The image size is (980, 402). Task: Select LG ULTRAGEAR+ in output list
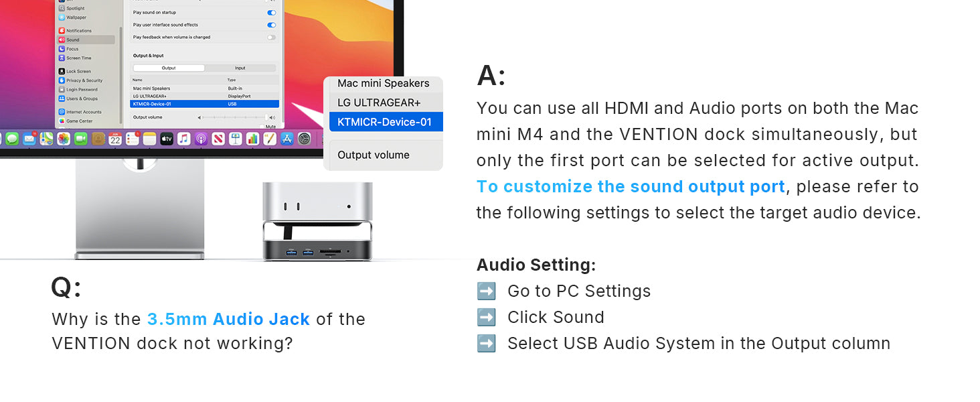point(205,96)
